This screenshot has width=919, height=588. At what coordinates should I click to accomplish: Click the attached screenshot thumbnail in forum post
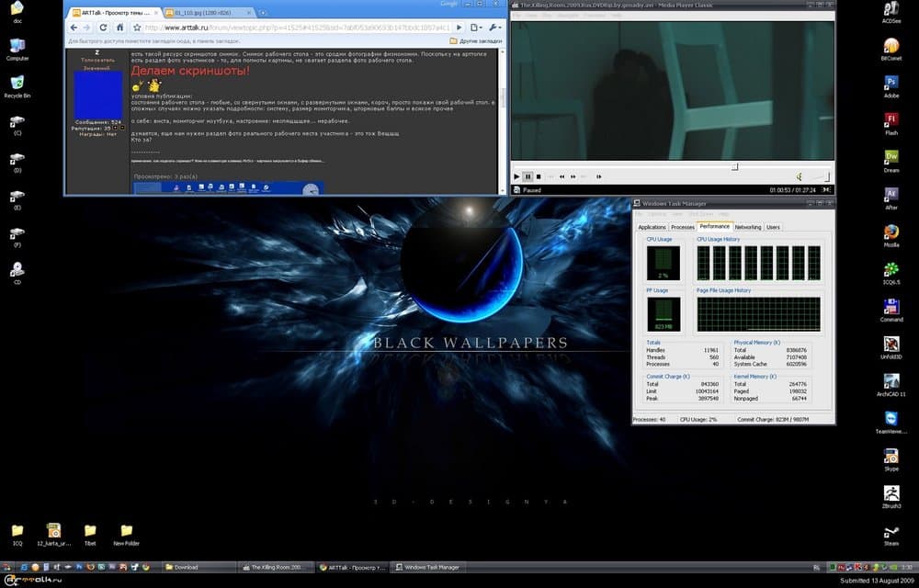[227, 188]
